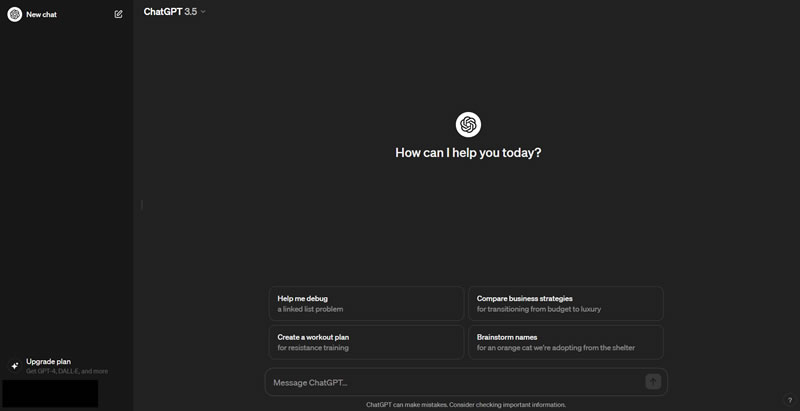Click the 'ChatGPT can make mistakes' disclaimer text
The height and width of the screenshot is (411, 800).
pyautogui.click(x=466, y=404)
